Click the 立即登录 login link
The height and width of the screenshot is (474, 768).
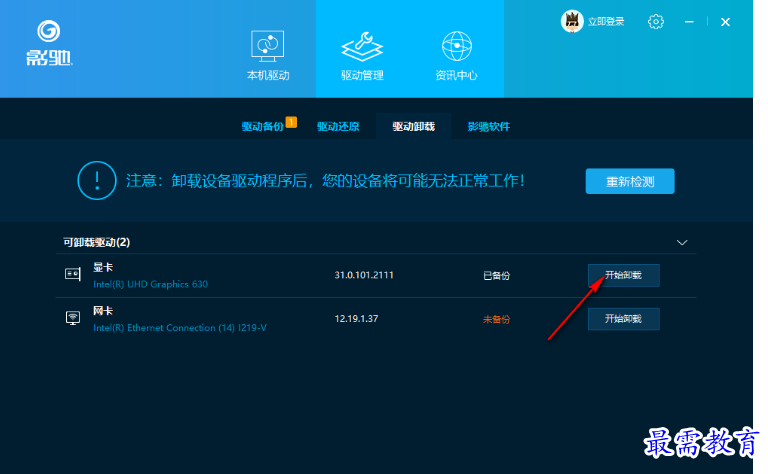(x=606, y=22)
